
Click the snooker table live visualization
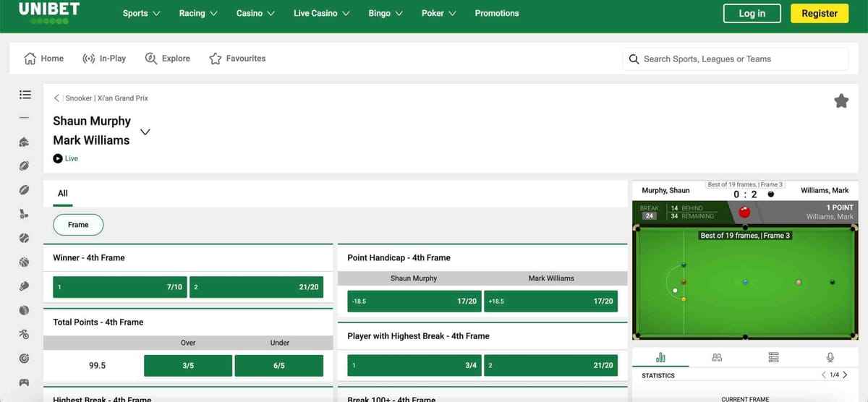[x=745, y=281]
